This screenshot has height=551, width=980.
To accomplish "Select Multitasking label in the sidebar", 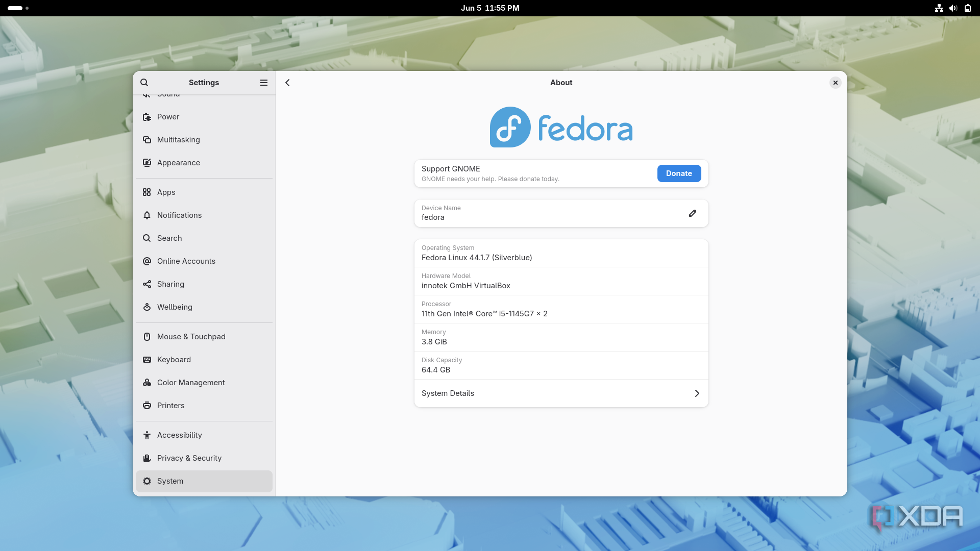I will 179,140.
